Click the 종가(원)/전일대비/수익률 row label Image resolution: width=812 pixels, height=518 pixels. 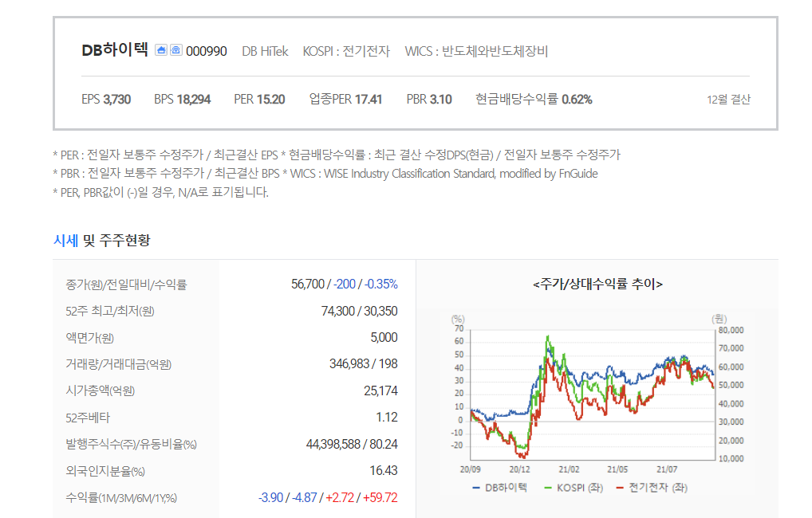[x=126, y=284]
